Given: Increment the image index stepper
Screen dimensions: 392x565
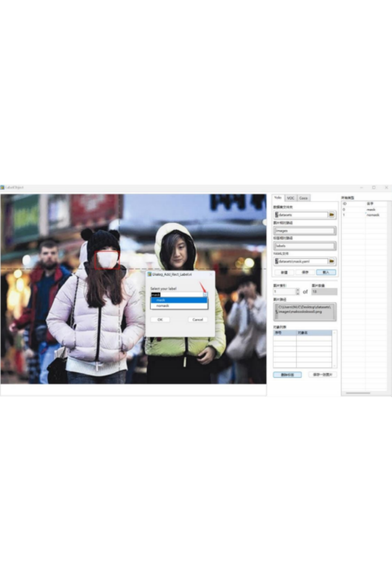Looking at the screenshot, I should 298,290.
